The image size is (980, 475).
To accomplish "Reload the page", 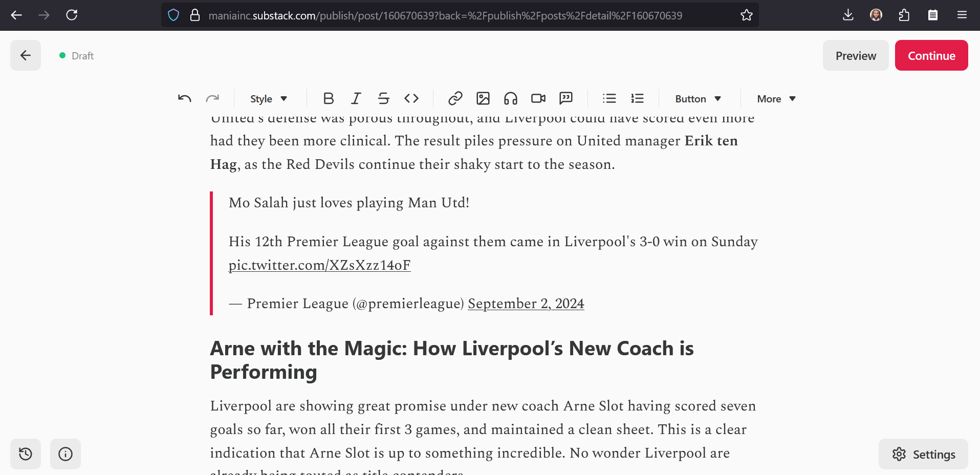I will 72,15.
